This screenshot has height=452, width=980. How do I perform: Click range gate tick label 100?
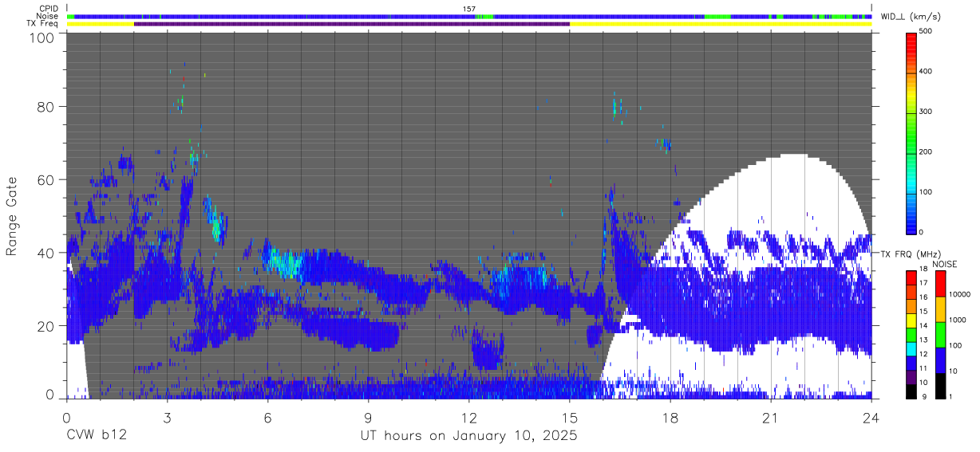[40, 37]
